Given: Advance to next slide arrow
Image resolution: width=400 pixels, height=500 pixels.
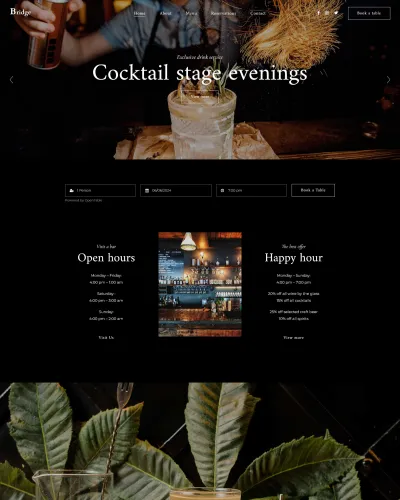Looking at the screenshot, I should point(388,80).
